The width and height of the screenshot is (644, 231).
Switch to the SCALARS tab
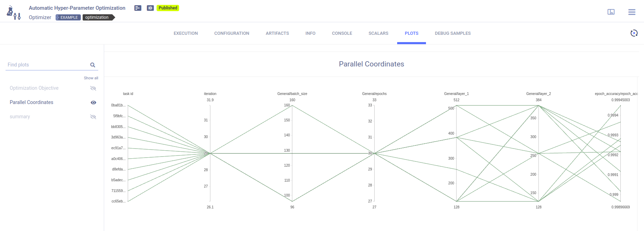pyautogui.click(x=378, y=33)
